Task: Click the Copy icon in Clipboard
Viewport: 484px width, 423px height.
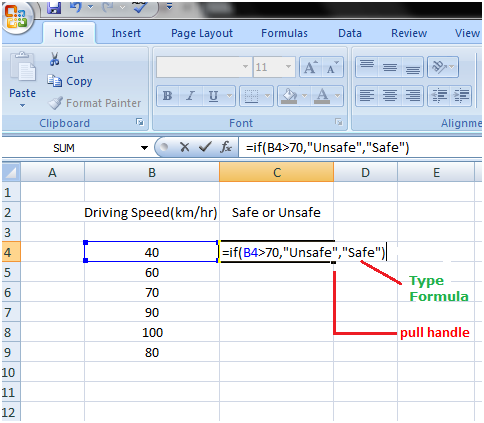Action: (54, 81)
